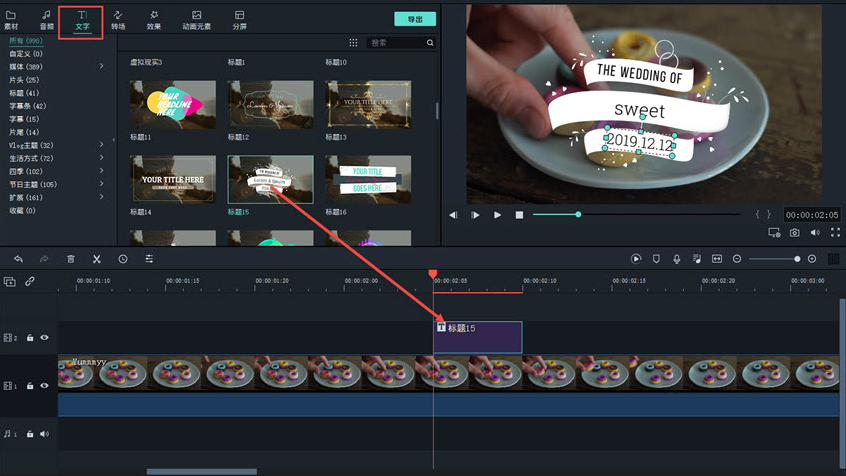Open preview display settings icon
The height and width of the screenshot is (476, 846).
click(x=774, y=233)
